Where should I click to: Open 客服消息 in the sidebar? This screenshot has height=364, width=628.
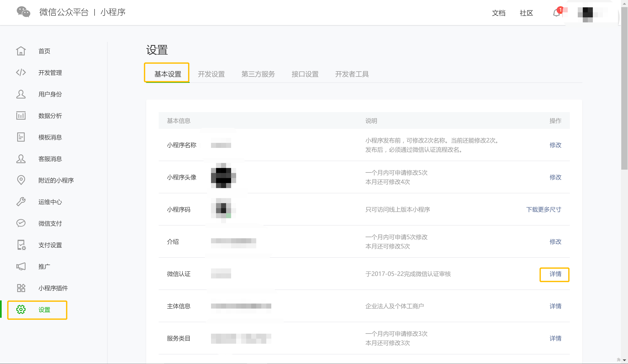coord(50,159)
